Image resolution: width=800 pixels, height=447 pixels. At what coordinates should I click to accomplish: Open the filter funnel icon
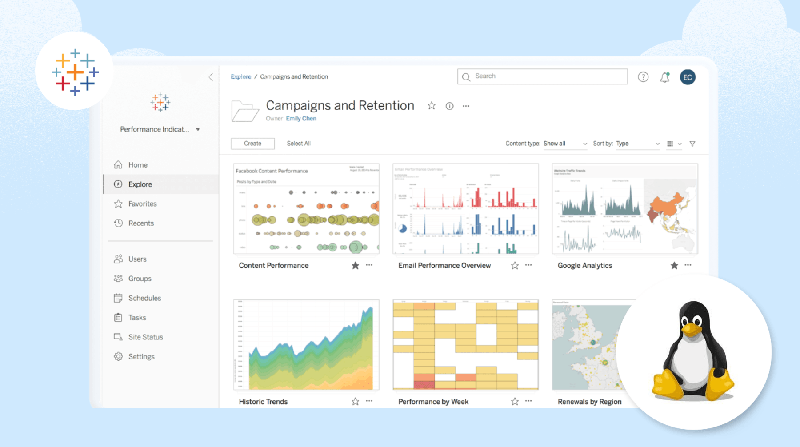point(692,144)
